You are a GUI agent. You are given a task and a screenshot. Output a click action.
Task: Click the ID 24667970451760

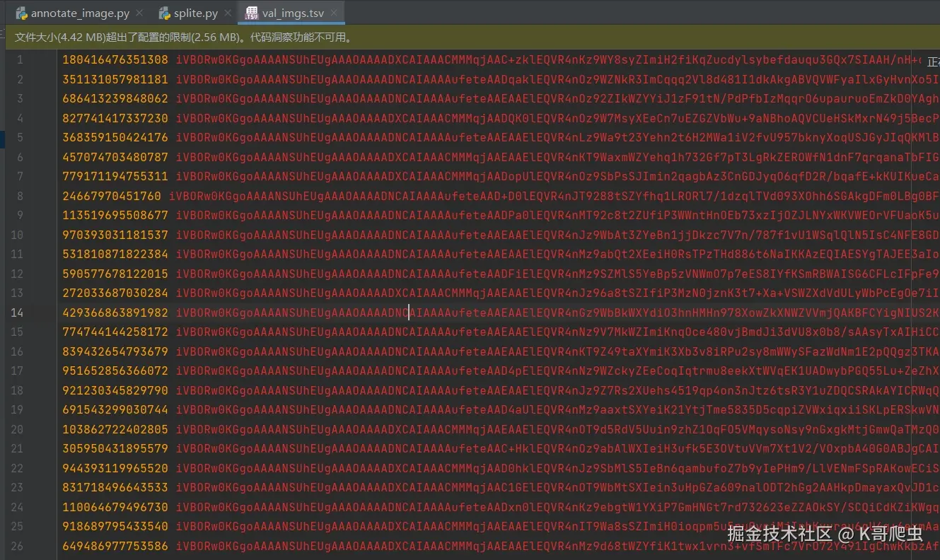(112, 196)
